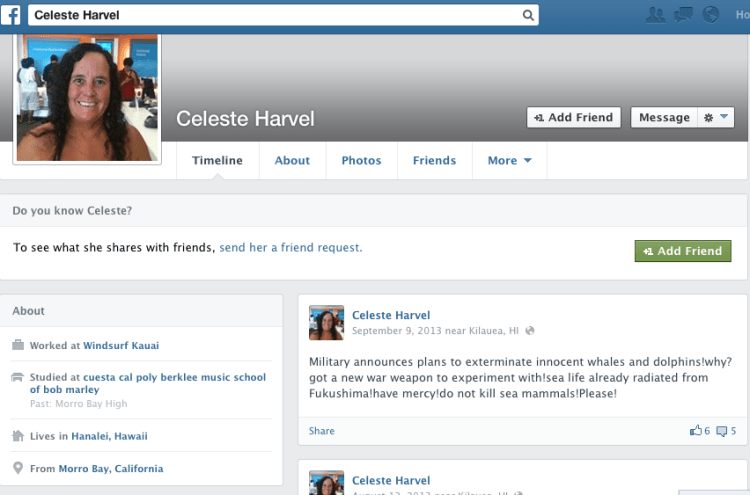The image size is (750, 495).
Task: Click Celeste Harvel name on second post
Action: pos(391,480)
